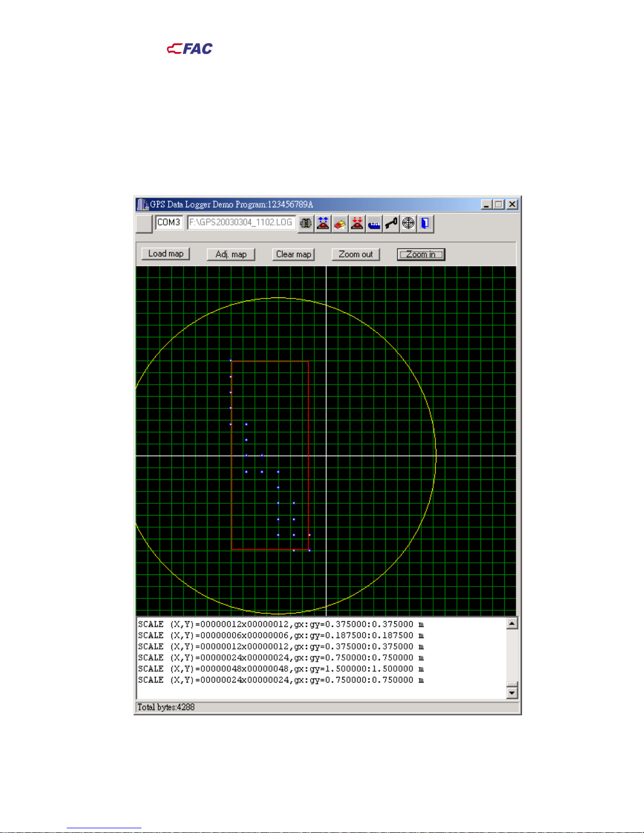644x833 pixels.
Task: Click the key icon in toolbar
Action: 391,223
